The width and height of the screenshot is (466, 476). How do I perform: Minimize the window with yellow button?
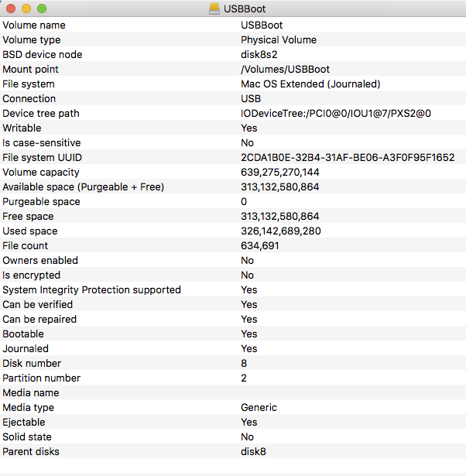[26, 9]
